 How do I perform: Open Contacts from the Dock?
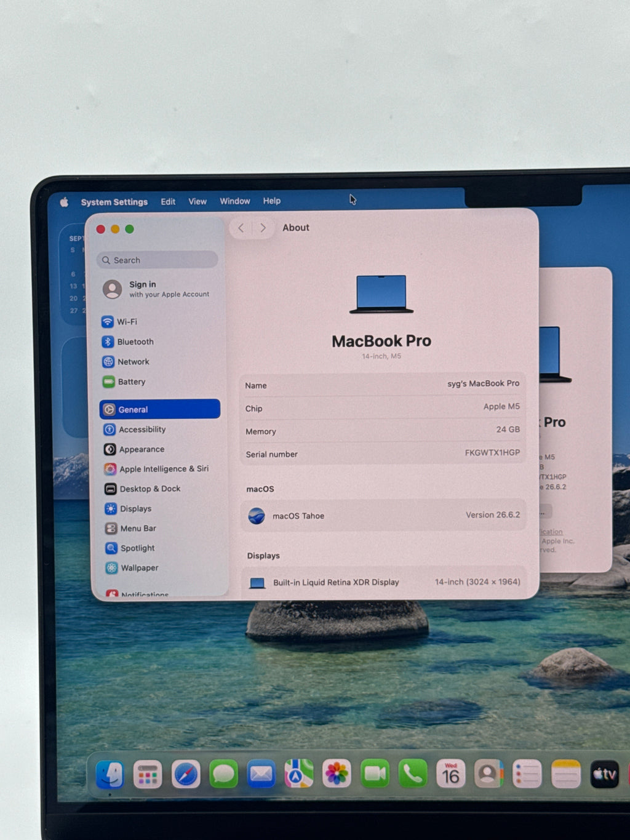click(488, 774)
